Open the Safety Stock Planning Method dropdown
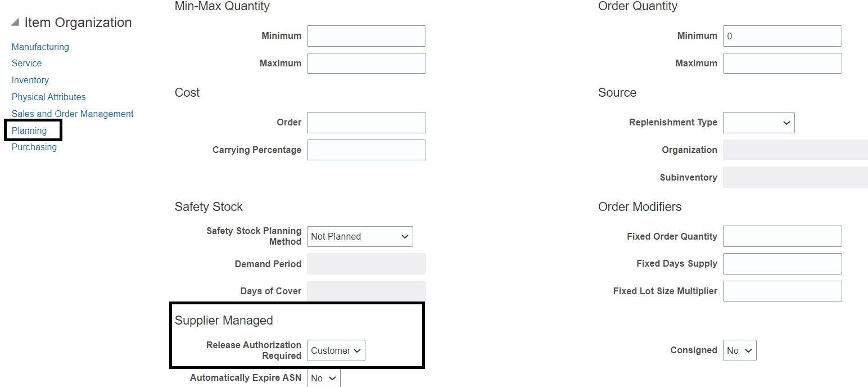868x387 pixels. click(359, 236)
